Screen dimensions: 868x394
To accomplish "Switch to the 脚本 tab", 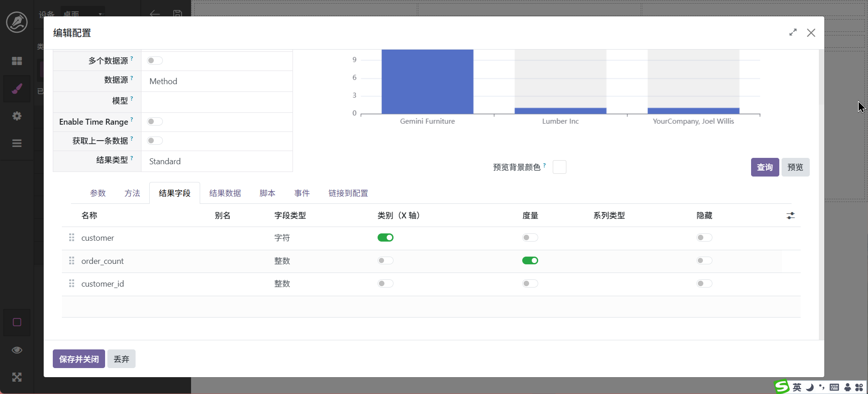I will [267, 193].
